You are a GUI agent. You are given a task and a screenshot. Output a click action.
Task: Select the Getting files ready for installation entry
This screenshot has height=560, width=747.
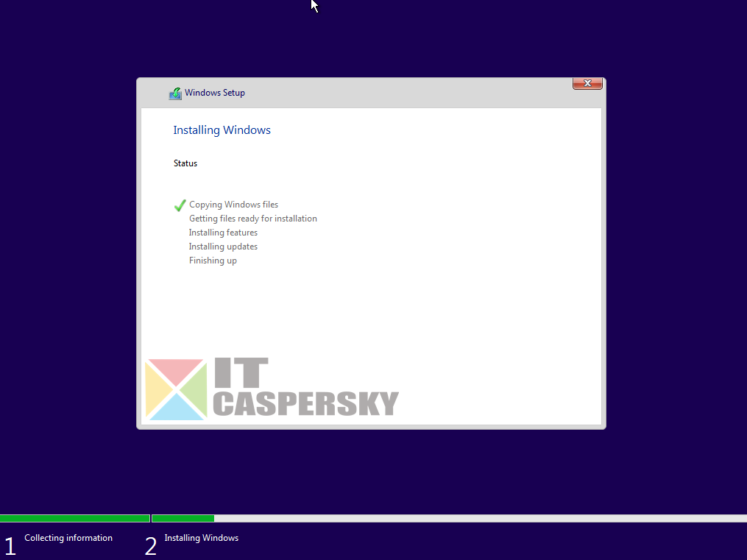click(252, 218)
